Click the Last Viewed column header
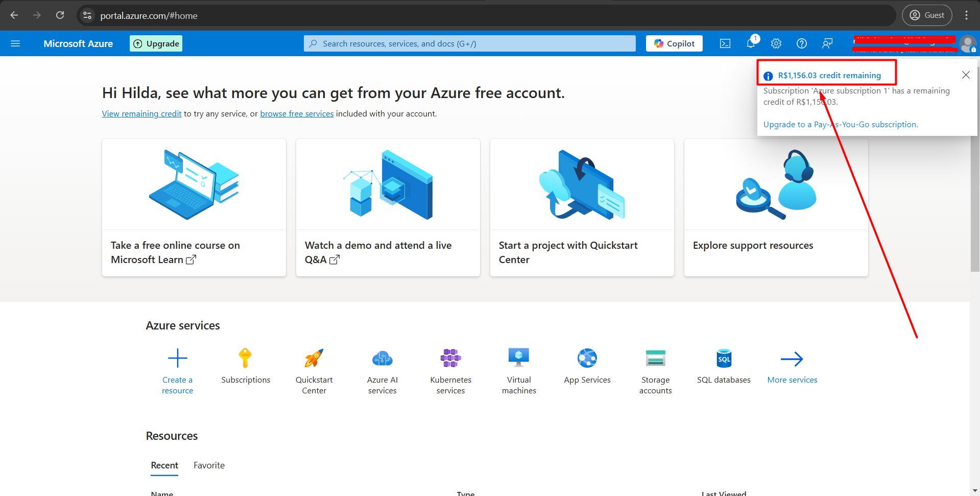 pyautogui.click(x=724, y=493)
